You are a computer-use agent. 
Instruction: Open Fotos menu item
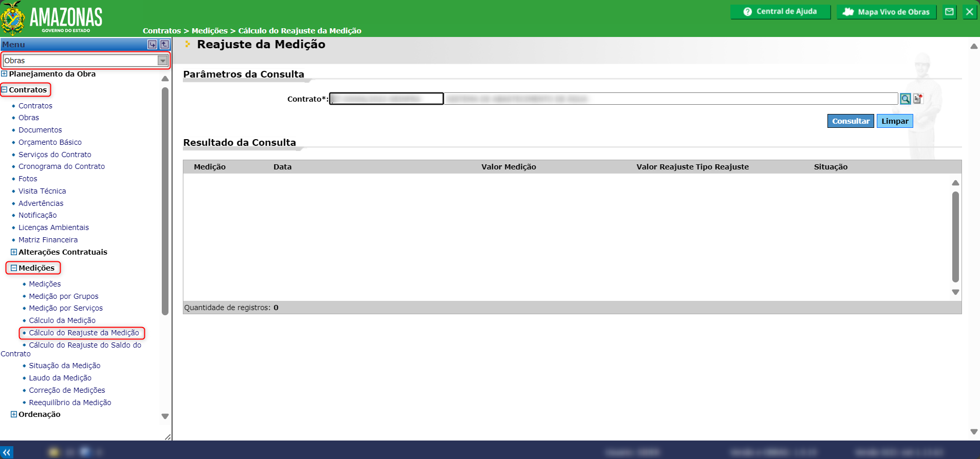(28, 179)
